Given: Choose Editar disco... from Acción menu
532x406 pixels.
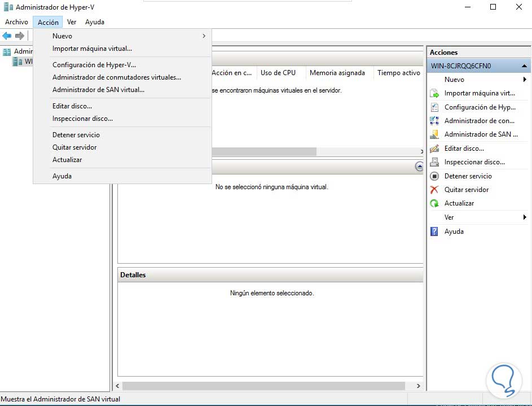Looking at the screenshot, I should 122,106.
